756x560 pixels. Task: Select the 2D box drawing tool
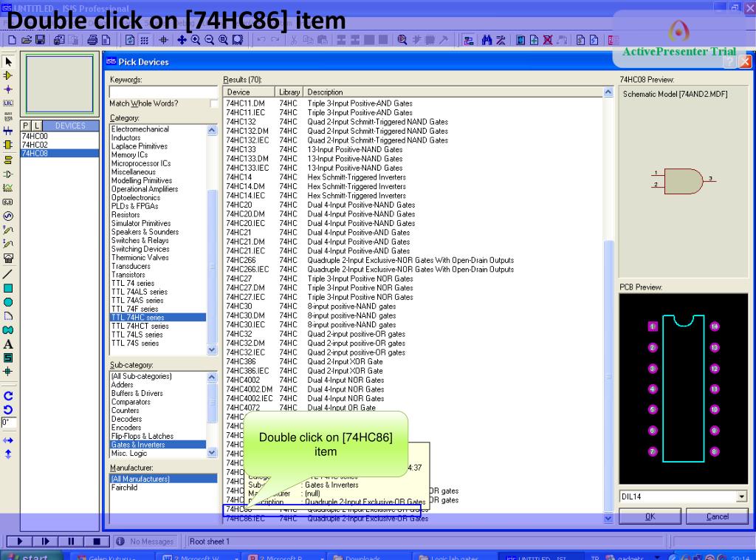point(8,288)
